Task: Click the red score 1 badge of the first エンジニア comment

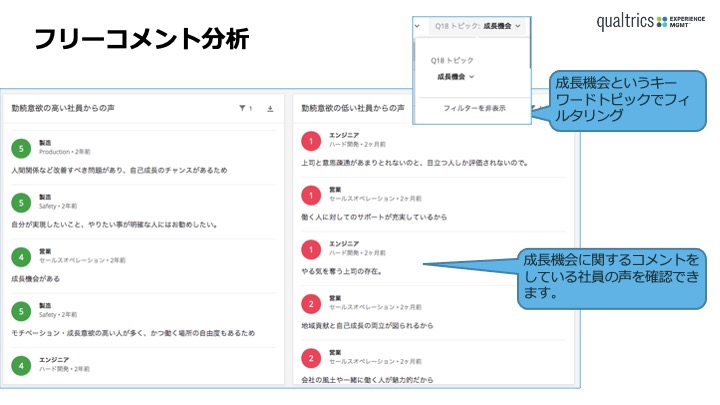Action: [x=311, y=140]
